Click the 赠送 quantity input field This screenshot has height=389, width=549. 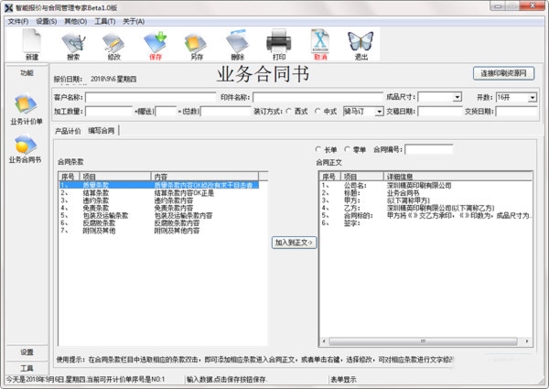(166, 111)
